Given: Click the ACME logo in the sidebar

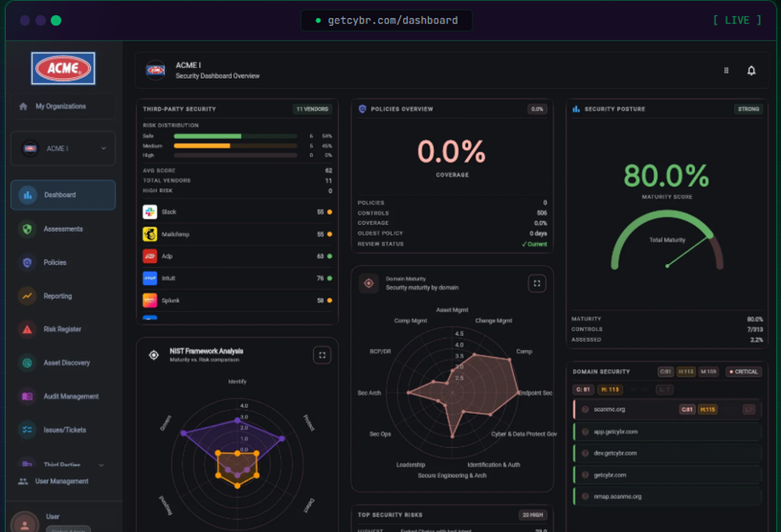Looking at the screenshot, I should click(63, 68).
